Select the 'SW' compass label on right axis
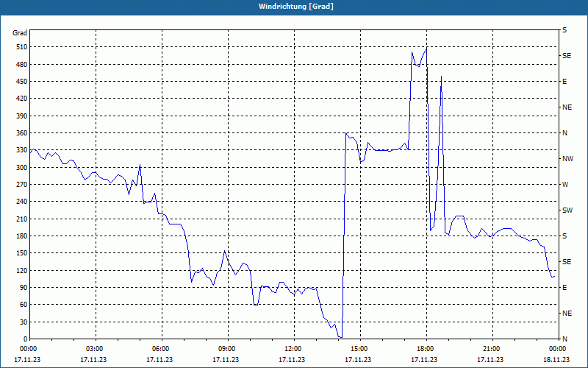The width and height of the screenshot is (588, 368). pyautogui.click(x=567, y=210)
